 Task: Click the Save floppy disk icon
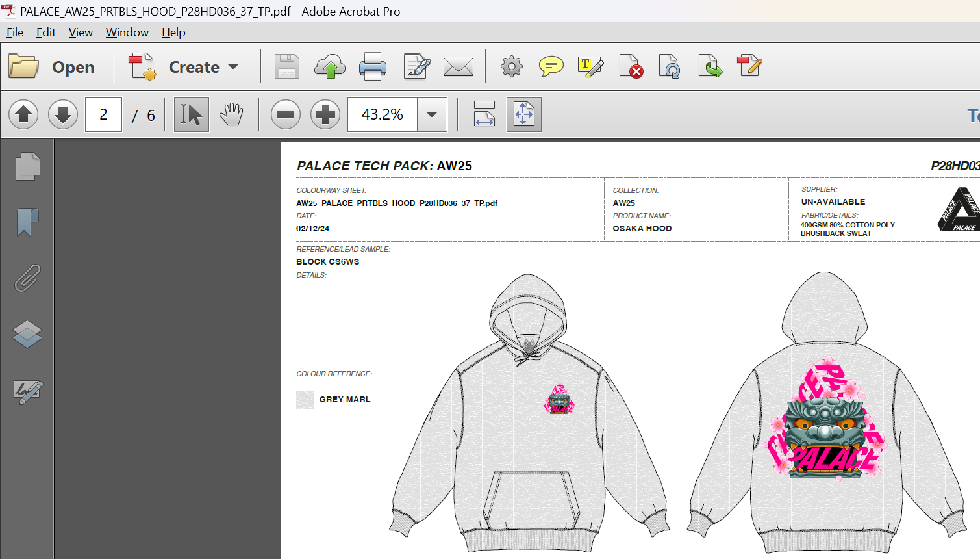[286, 66]
